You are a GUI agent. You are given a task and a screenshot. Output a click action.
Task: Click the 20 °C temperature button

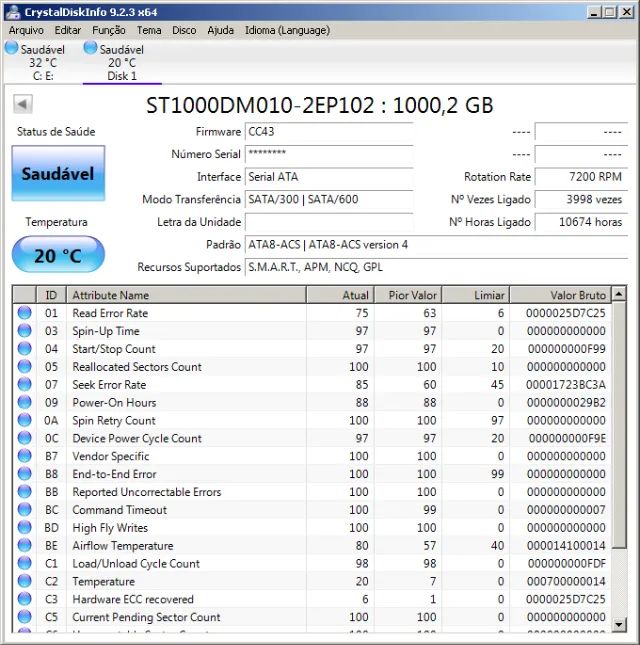58,255
